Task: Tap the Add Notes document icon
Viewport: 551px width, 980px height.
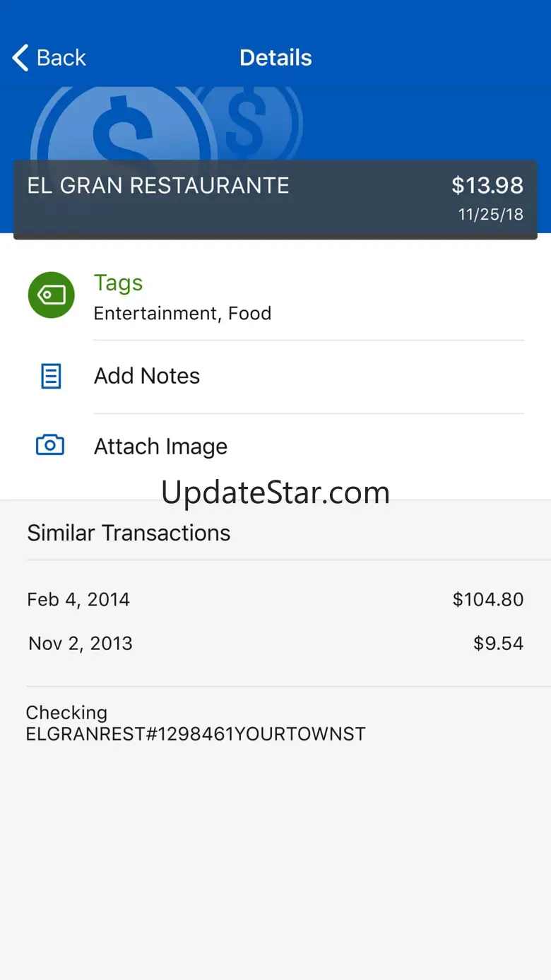Action: (51, 376)
